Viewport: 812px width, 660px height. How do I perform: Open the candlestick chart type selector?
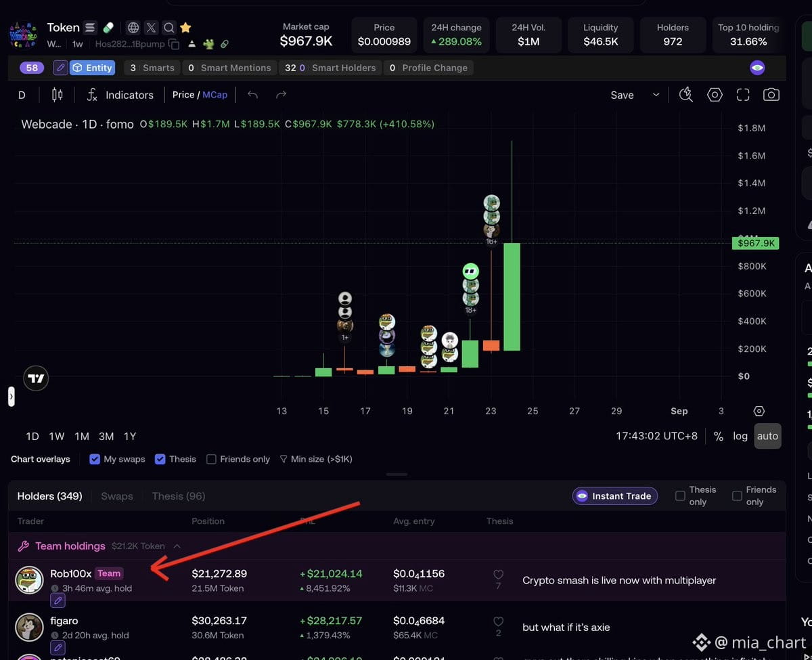pos(57,95)
